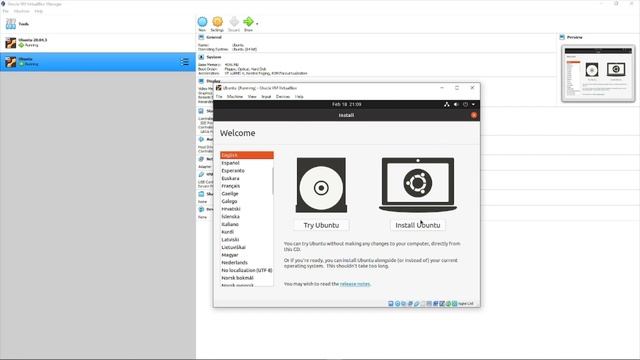
Task: Select Hrvatski in the language list
Action: pyautogui.click(x=247, y=209)
